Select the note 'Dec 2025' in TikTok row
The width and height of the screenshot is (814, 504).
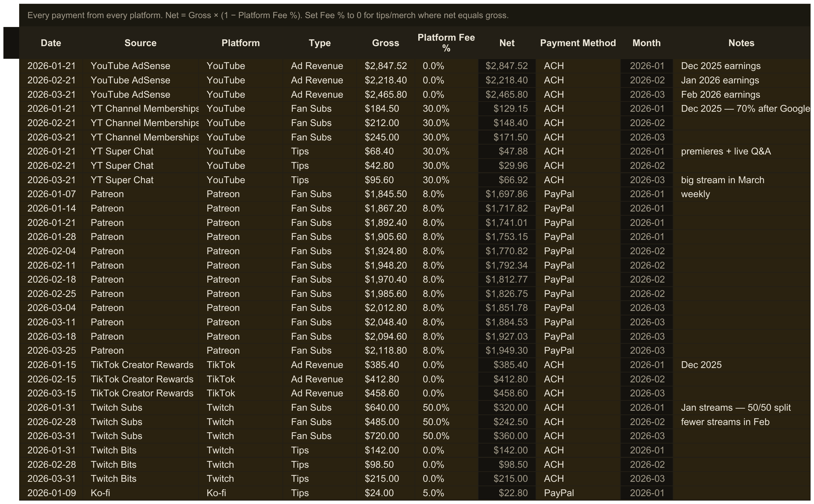pos(701,365)
